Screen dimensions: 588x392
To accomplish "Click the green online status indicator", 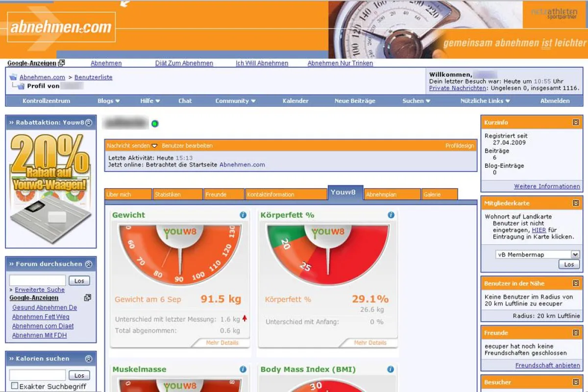I will point(155,124).
